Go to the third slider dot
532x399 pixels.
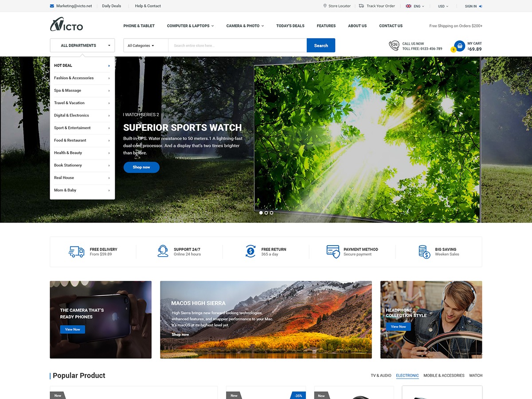[271, 213]
